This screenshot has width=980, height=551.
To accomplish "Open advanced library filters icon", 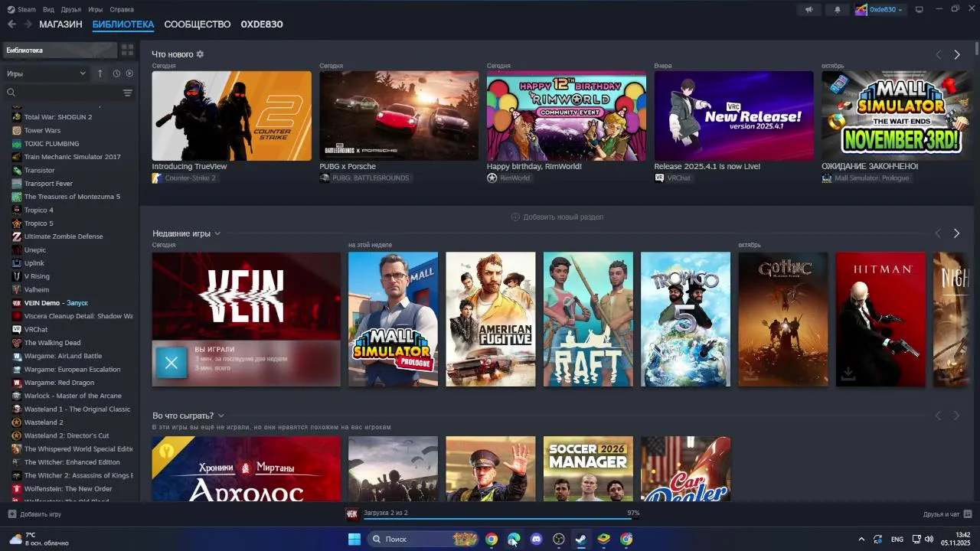I will tap(128, 93).
